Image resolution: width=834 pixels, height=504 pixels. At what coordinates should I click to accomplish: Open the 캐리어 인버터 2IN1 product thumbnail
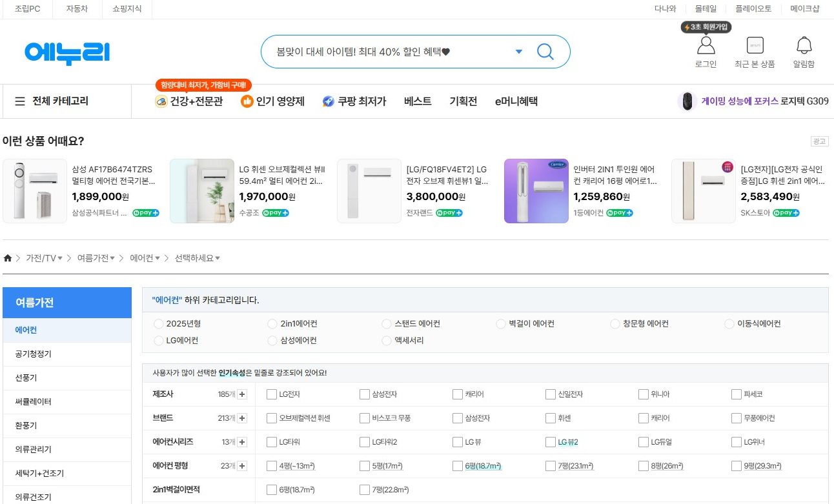pos(536,191)
